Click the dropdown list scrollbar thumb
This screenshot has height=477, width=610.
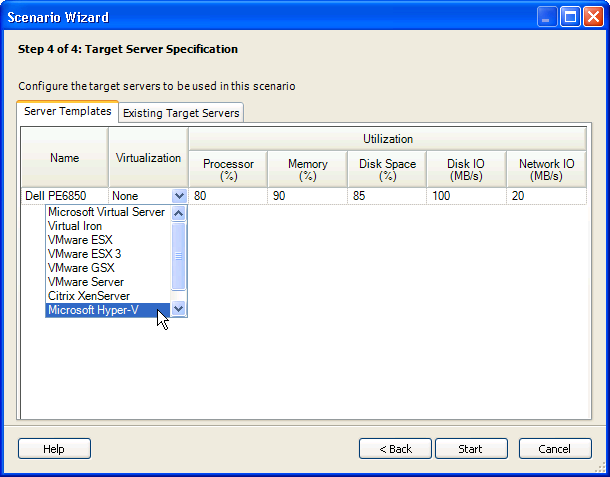tap(179, 256)
